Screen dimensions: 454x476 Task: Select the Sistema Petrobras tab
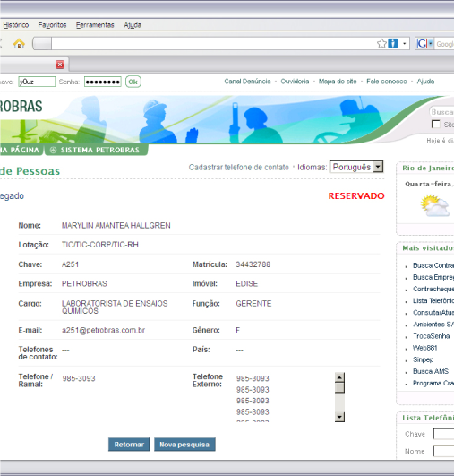(97, 150)
